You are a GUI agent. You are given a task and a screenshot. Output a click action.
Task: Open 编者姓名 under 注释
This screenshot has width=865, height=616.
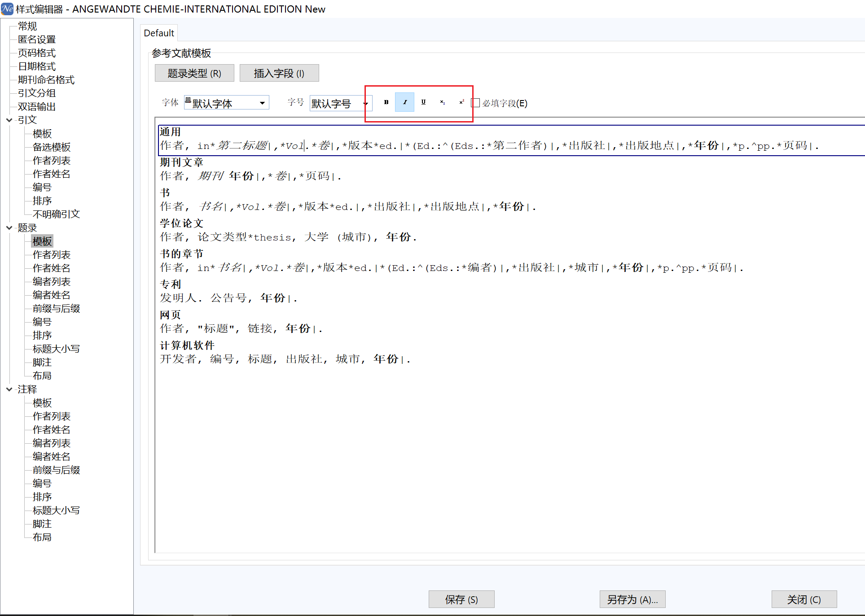pos(52,457)
